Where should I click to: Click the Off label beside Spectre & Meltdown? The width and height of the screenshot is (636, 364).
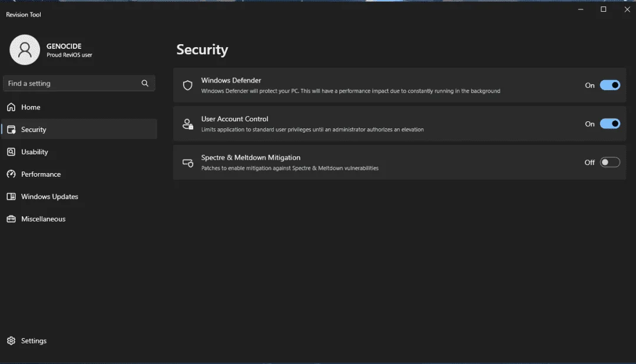point(589,163)
